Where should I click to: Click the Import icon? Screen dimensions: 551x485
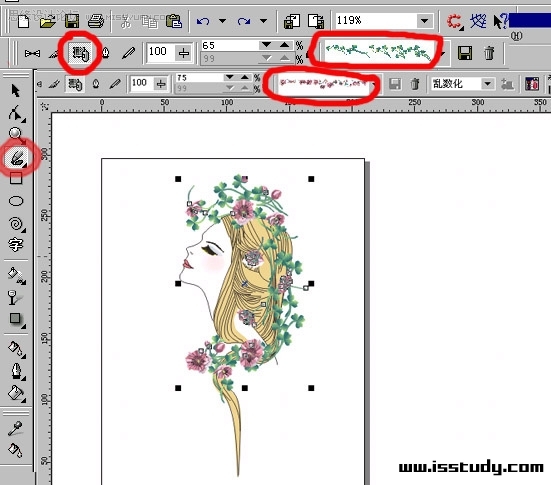(292, 21)
